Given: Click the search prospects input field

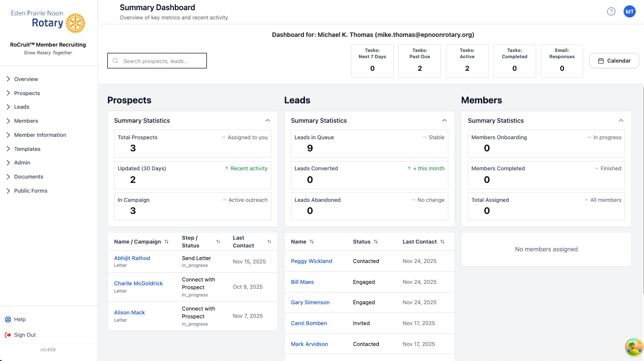Looking at the screenshot, I should (x=160, y=61).
